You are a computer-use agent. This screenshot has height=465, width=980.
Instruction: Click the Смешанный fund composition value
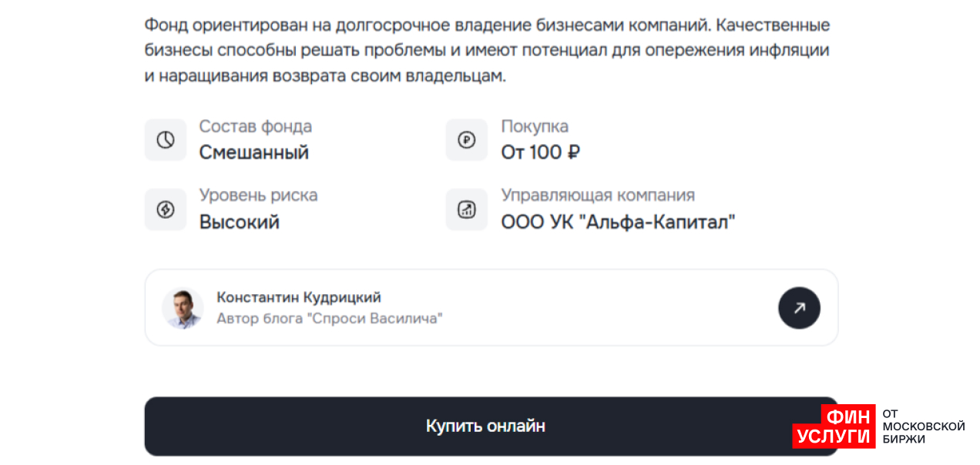coord(254,152)
